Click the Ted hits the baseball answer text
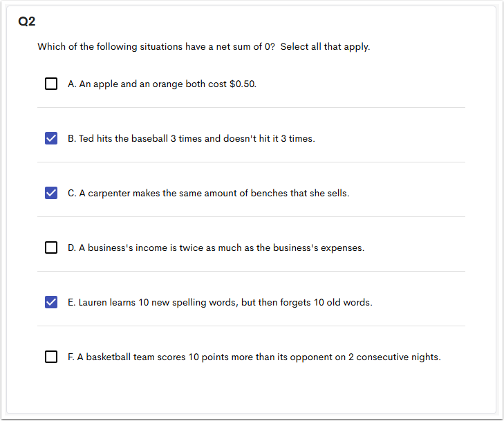504x421 pixels. [x=191, y=138]
